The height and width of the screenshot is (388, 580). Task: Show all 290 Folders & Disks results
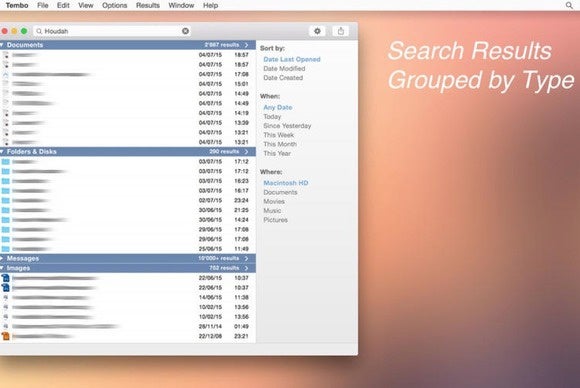pyautogui.click(x=246, y=152)
